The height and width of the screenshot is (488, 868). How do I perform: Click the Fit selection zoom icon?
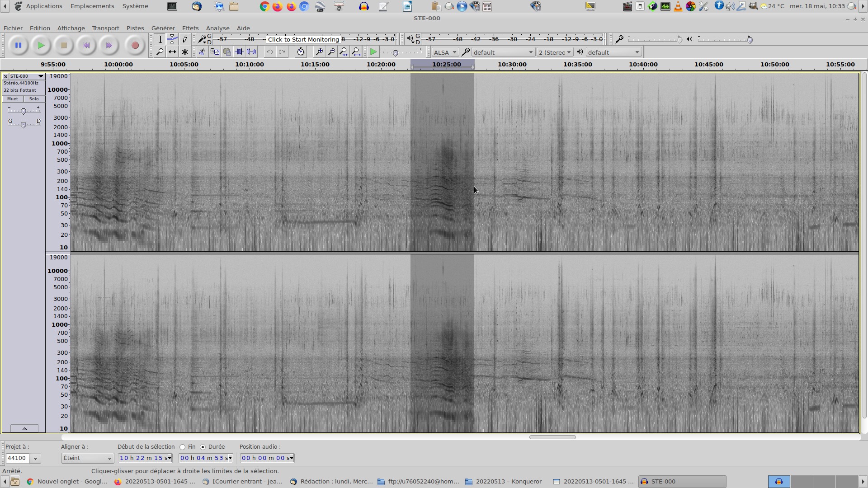click(x=344, y=52)
